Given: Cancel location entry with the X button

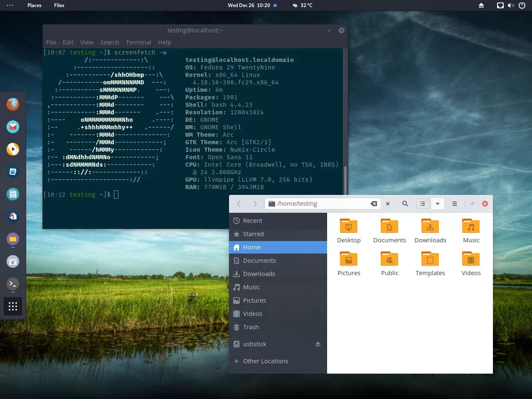Looking at the screenshot, I should pos(388,204).
